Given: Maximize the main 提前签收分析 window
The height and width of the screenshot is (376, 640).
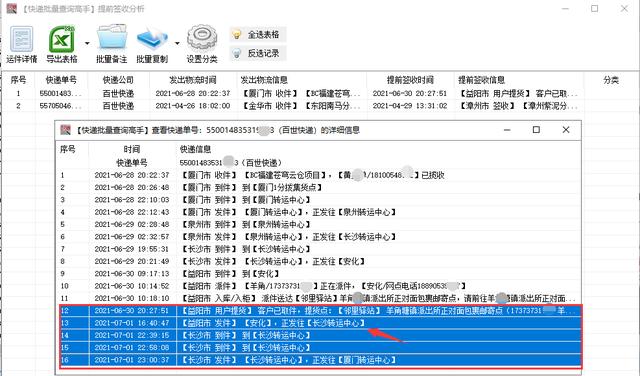Looking at the screenshot, I should 595,8.
